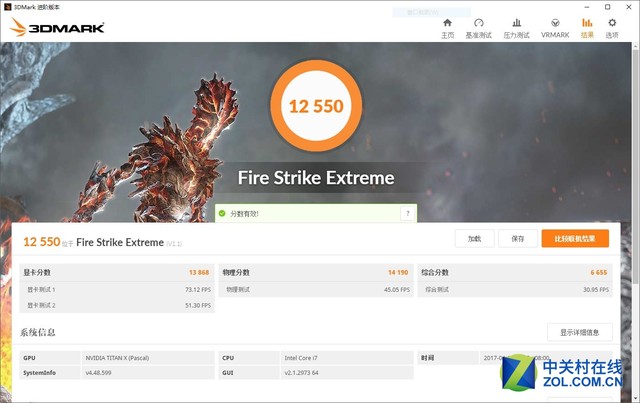640x403 pixels.
Task: Click the 显示详细信息 button
Action: click(580, 332)
